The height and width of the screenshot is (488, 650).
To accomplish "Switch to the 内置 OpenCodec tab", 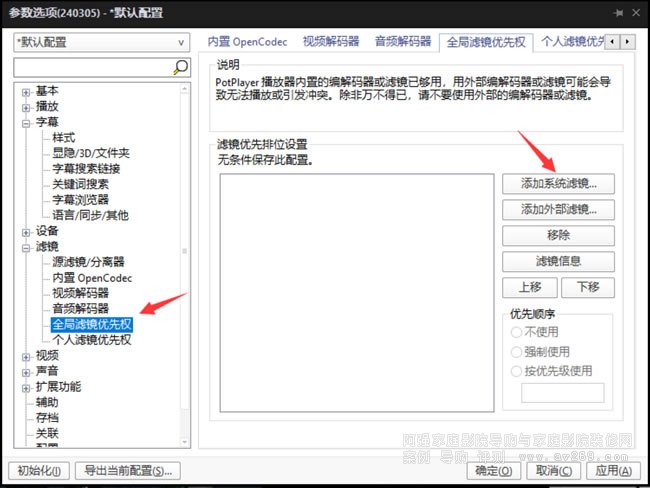I will tap(247, 42).
